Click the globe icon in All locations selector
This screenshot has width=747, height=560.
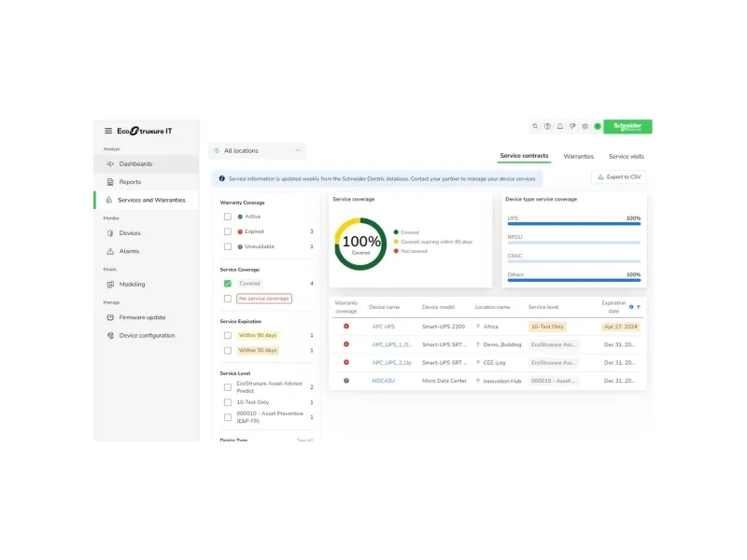[217, 150]
